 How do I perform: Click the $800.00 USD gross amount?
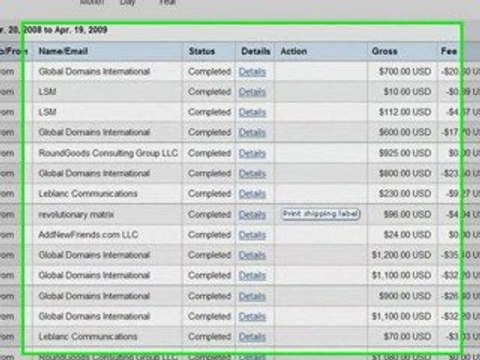point(405,173)
